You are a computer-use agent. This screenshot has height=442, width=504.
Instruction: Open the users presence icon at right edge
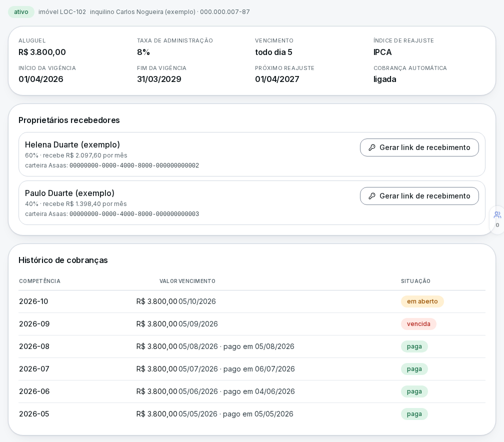pos(497,215)
